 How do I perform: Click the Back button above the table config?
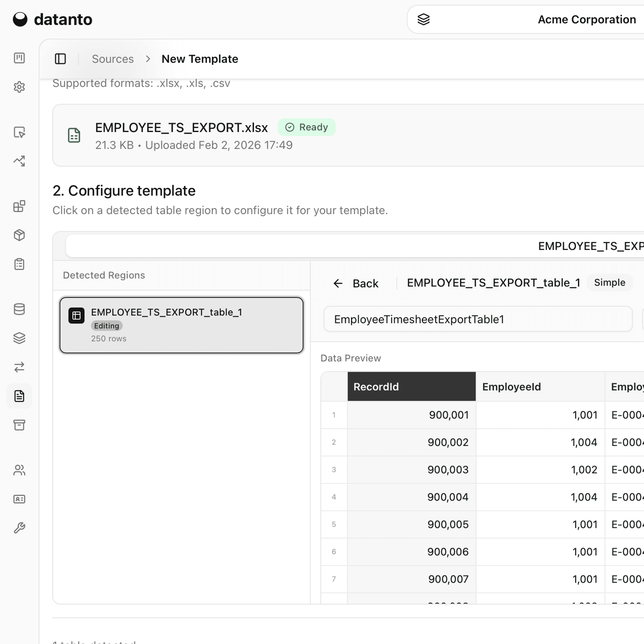pos(357,283)
